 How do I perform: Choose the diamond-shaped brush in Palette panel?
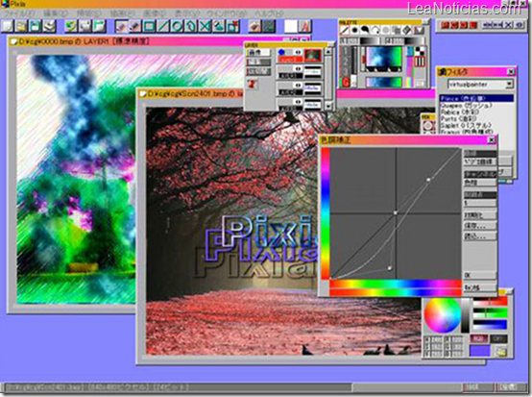406,30
